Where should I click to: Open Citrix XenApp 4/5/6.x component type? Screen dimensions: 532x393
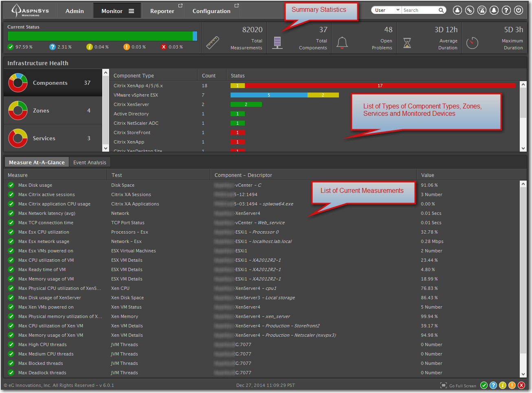138,86
